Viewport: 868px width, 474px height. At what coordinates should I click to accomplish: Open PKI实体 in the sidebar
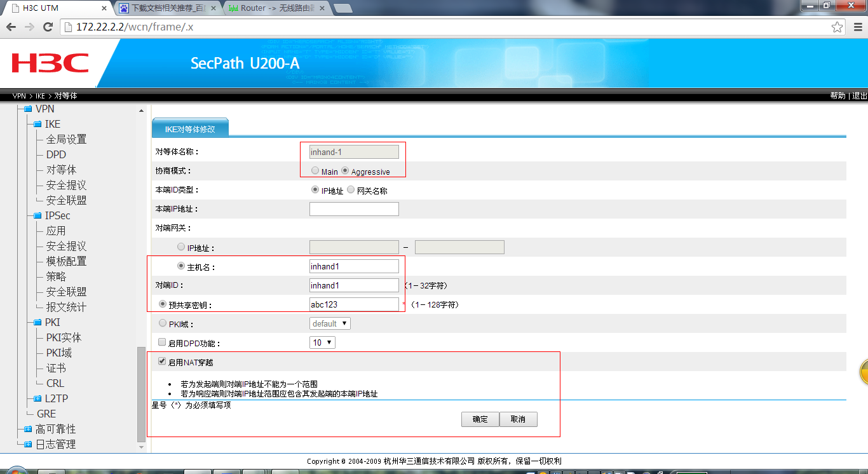pyautogui.click(x=64, y=337)
